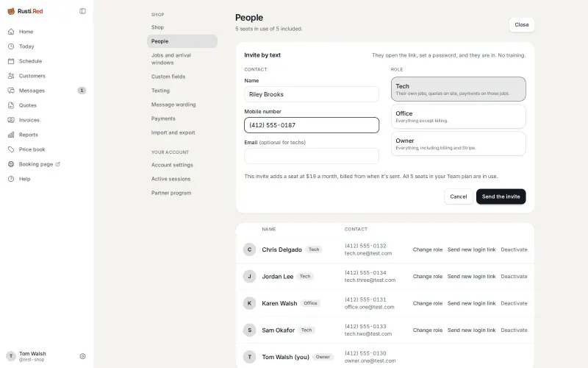Collapse sidebar with the panel toggle icon
588x368 pixels.
(82, 11)
